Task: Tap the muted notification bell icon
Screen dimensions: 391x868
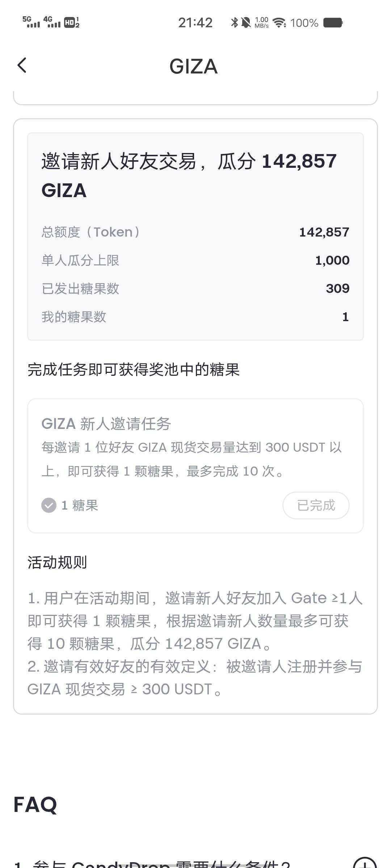Action: (246, 22)
